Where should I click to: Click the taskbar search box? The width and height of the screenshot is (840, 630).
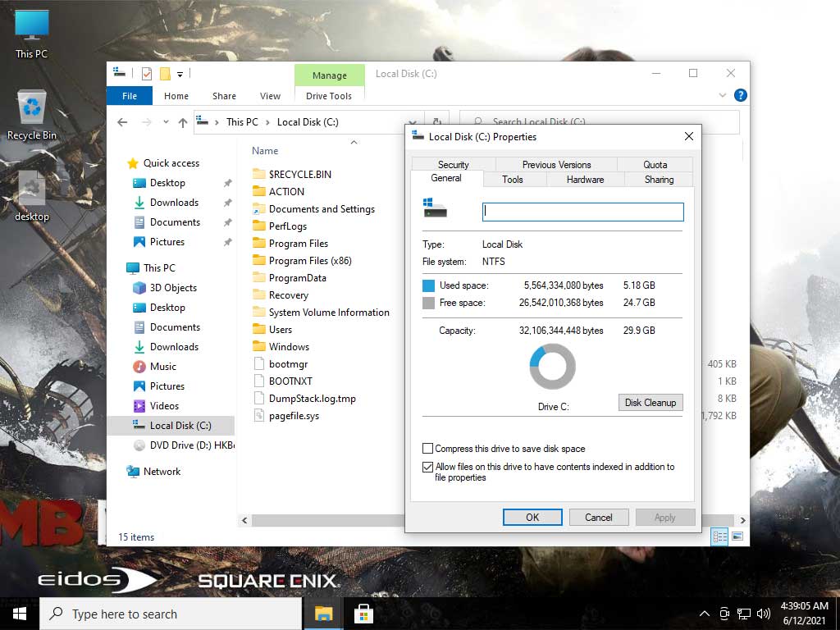171,614
